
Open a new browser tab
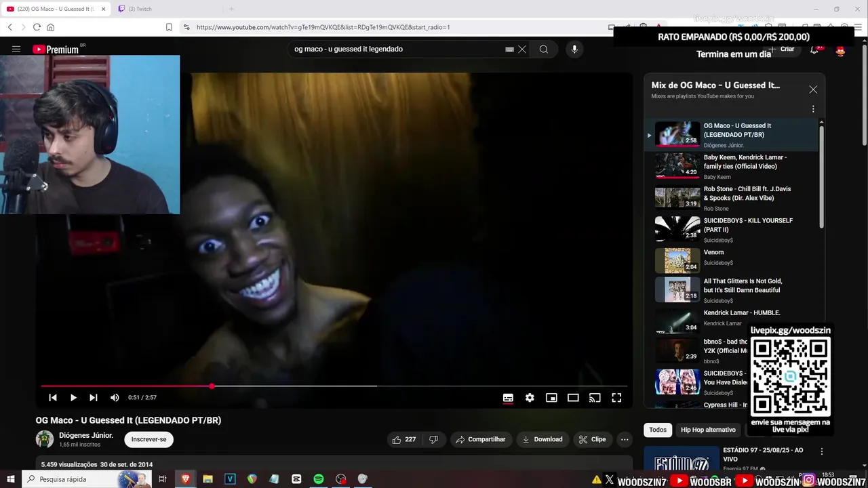(231, 9)
